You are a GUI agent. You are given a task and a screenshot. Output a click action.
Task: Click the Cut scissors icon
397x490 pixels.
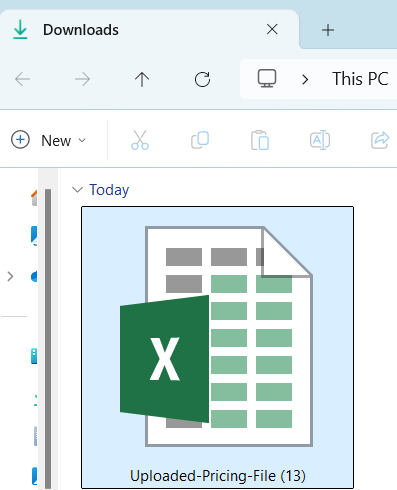click(140, 140)
